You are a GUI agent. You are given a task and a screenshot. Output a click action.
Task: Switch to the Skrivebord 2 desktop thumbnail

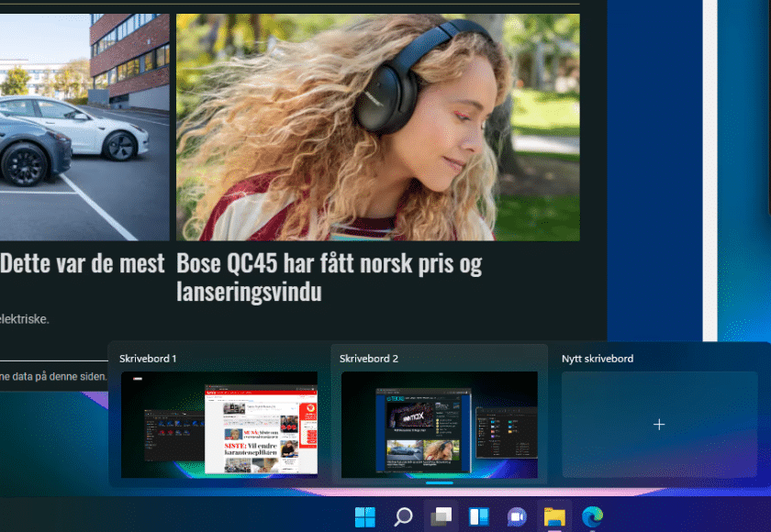point(440,425)
